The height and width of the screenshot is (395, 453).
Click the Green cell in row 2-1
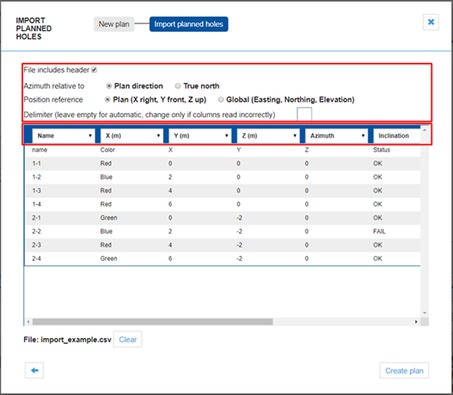[109, 218]
